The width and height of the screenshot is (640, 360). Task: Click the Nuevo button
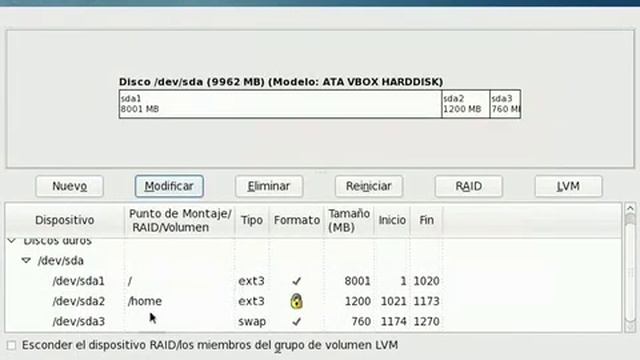tap(69, 187)
